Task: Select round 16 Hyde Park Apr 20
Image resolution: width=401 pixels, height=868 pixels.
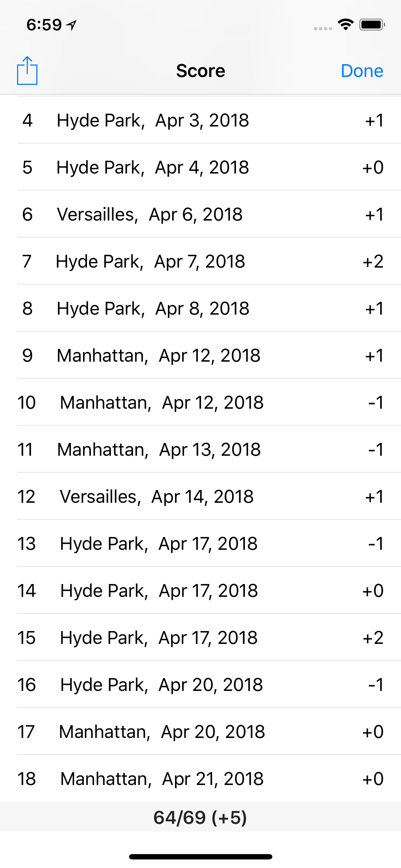Action: pyautogui.click(x=200, y=685)
